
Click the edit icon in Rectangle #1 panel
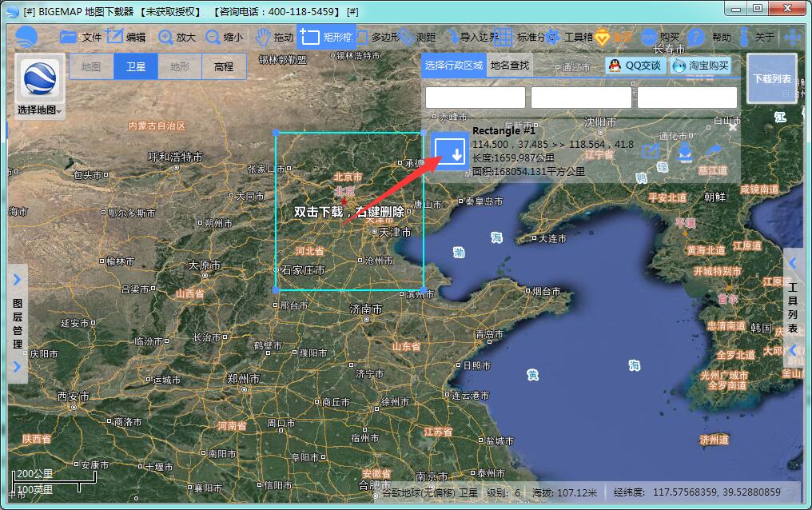tap(651, 151)
